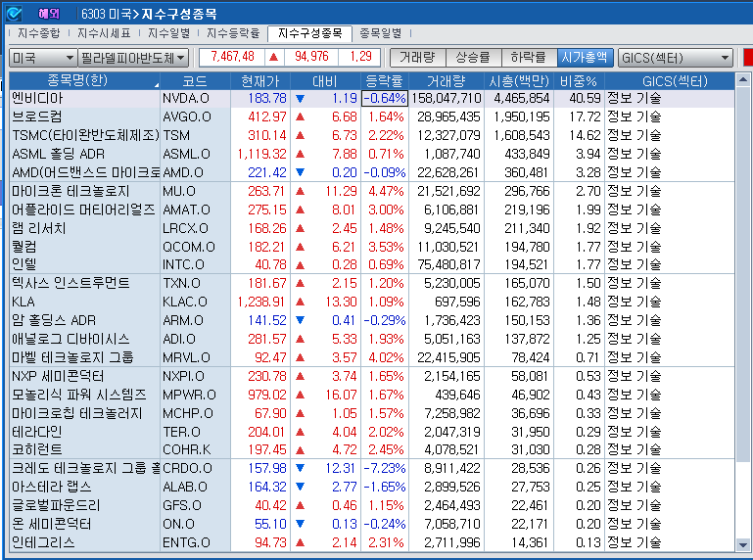Viewport: 753px width, 560px height.
Task: Open the 지수시세표 tab
Action: tap(104, 33)
